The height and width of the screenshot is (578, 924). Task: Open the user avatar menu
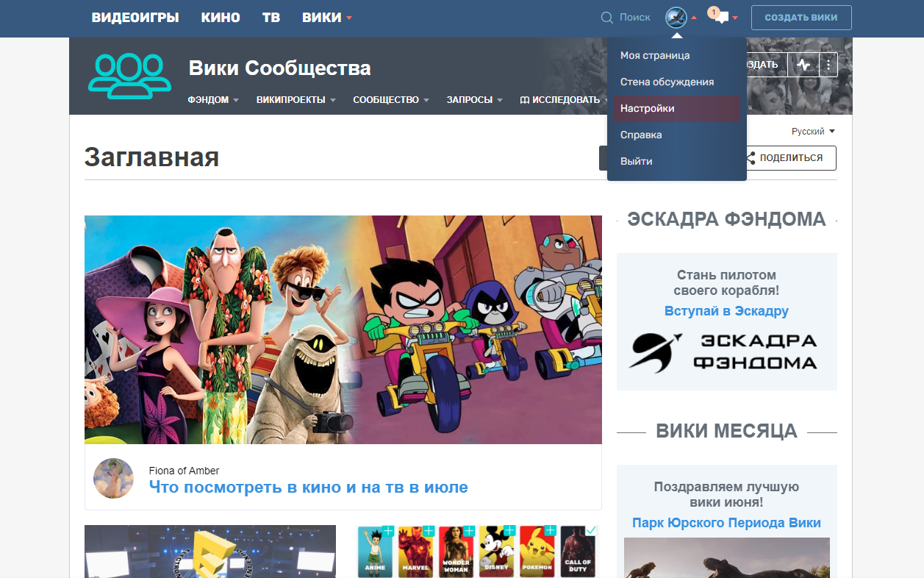(676, 18)
